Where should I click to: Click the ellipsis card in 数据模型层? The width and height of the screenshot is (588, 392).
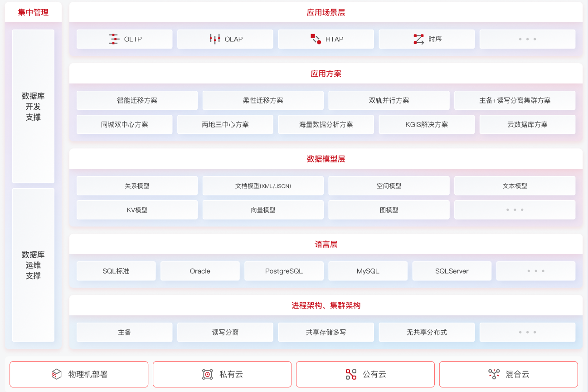pos(515,210)
